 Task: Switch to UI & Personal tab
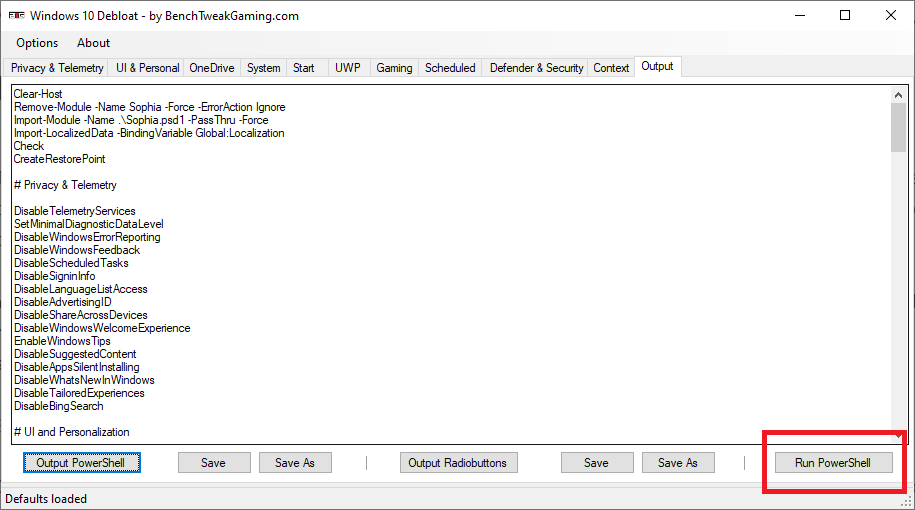(x=147, y=68)
